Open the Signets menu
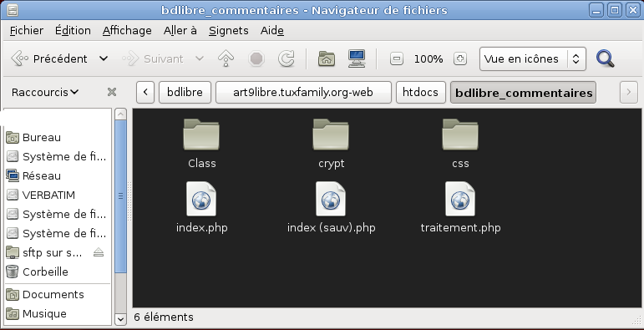Viewport: 644px width, 330px height. point(228,30)
